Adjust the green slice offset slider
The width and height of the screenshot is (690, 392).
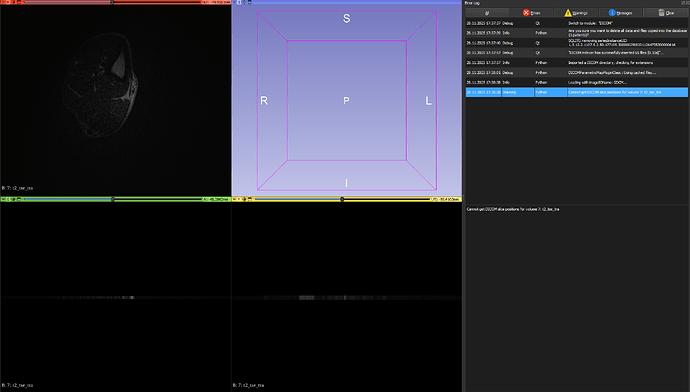click(112, 199)
